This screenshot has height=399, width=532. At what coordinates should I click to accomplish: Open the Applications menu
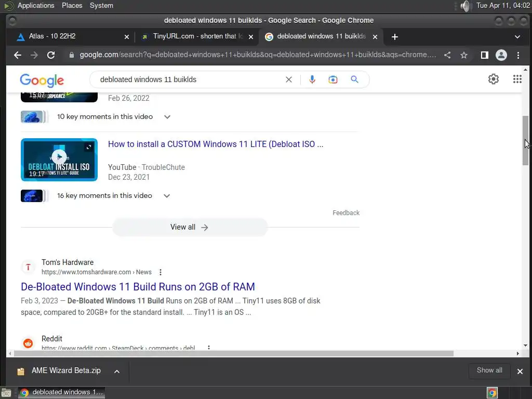pos(36,5)
